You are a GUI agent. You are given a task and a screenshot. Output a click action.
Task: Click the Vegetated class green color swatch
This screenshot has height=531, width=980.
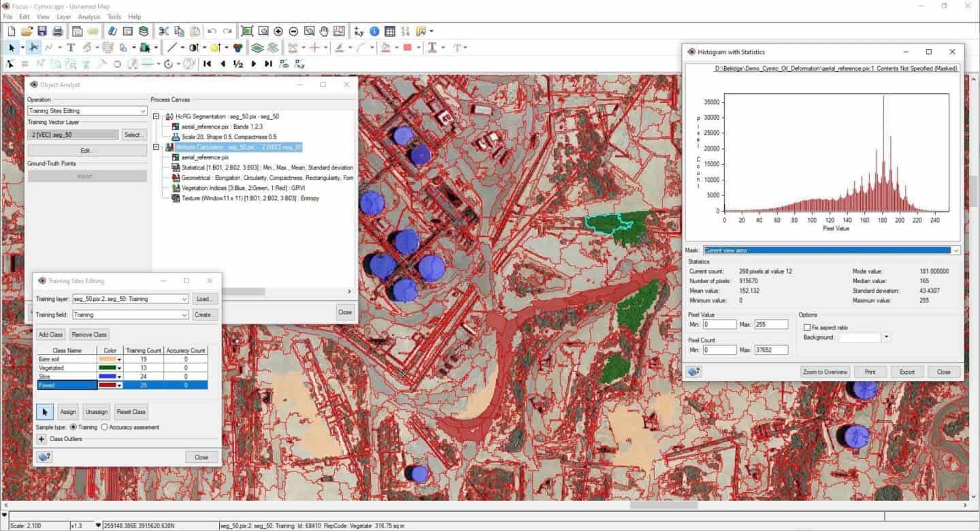pyautogui.click(x=108, y=368)
